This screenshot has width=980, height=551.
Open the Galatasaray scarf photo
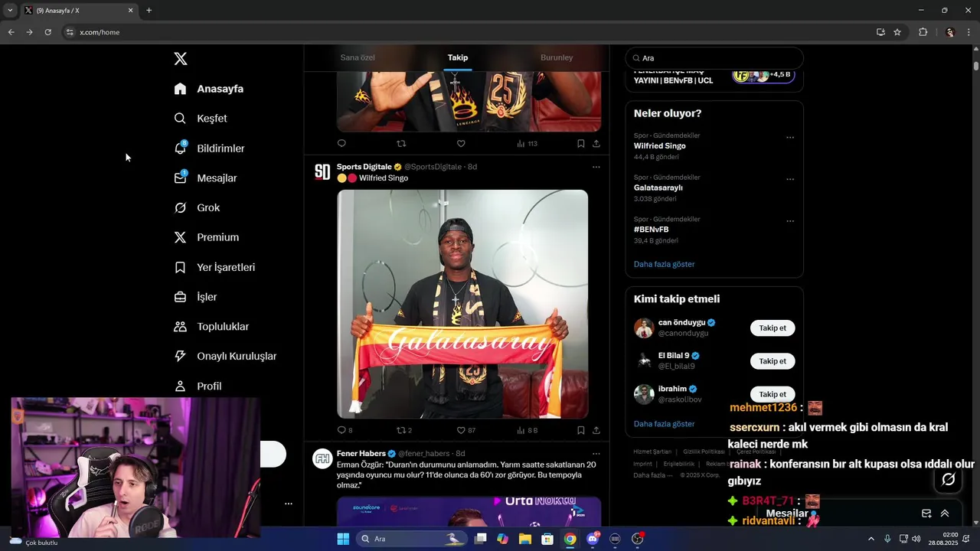pyautogui.click(x=462, y=304)
